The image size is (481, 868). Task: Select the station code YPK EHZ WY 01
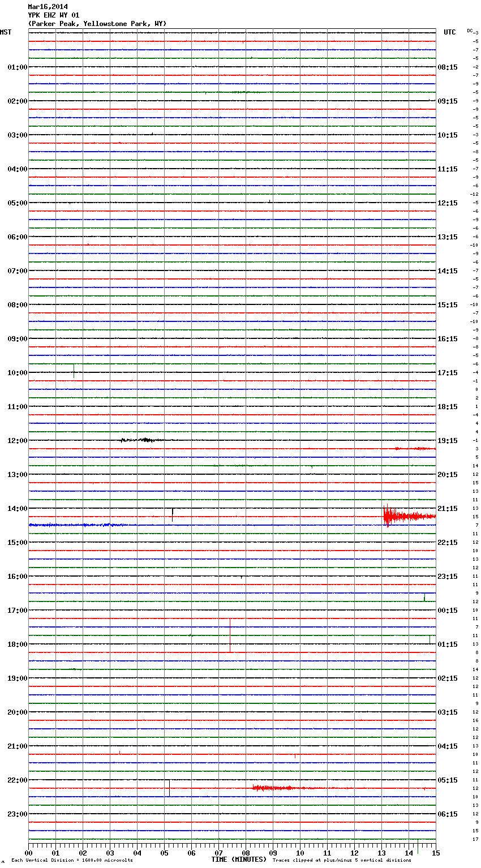point(54,15)
